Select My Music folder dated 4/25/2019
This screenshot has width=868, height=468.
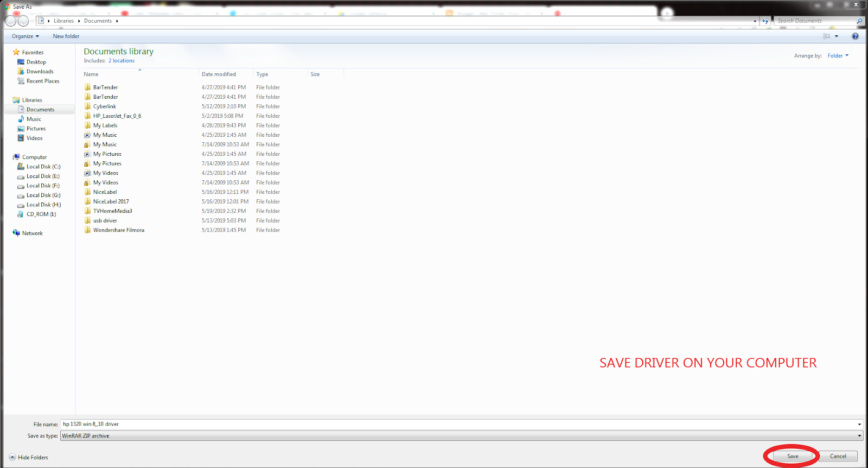(105, 135)
